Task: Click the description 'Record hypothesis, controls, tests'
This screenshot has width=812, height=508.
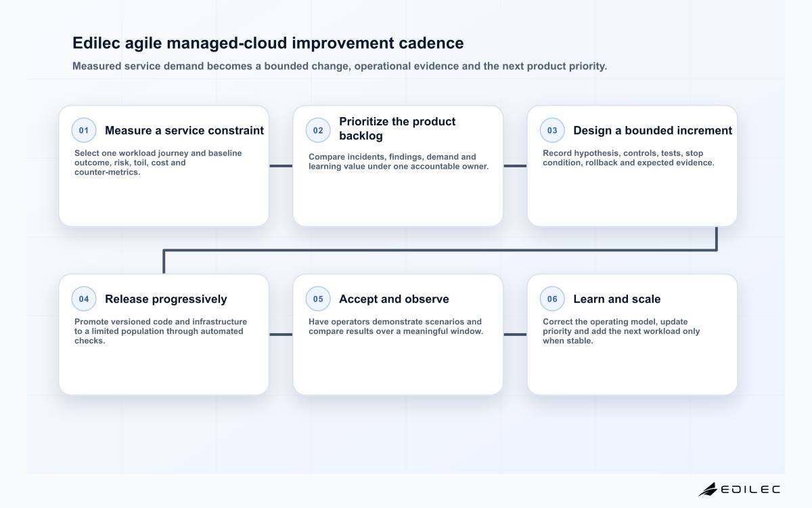Action: point(628,158)
